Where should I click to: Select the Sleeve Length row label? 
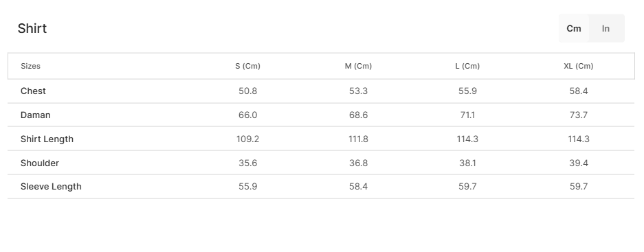(51, 187)
